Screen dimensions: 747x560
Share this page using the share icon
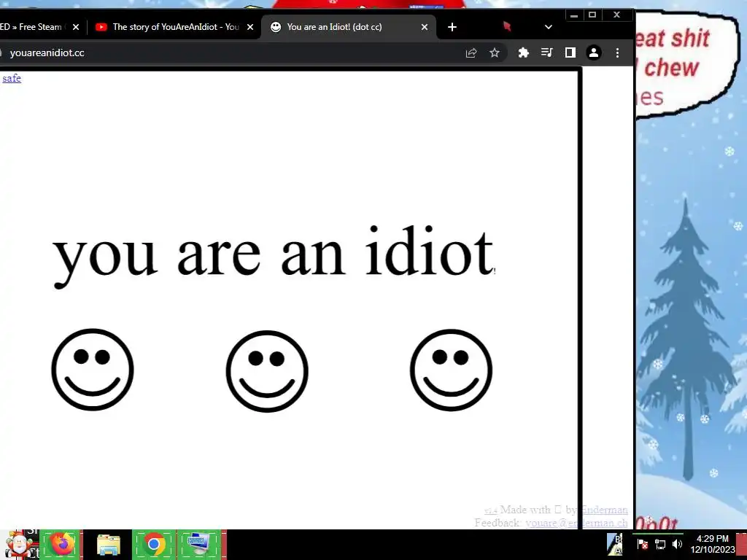[471, 52]
